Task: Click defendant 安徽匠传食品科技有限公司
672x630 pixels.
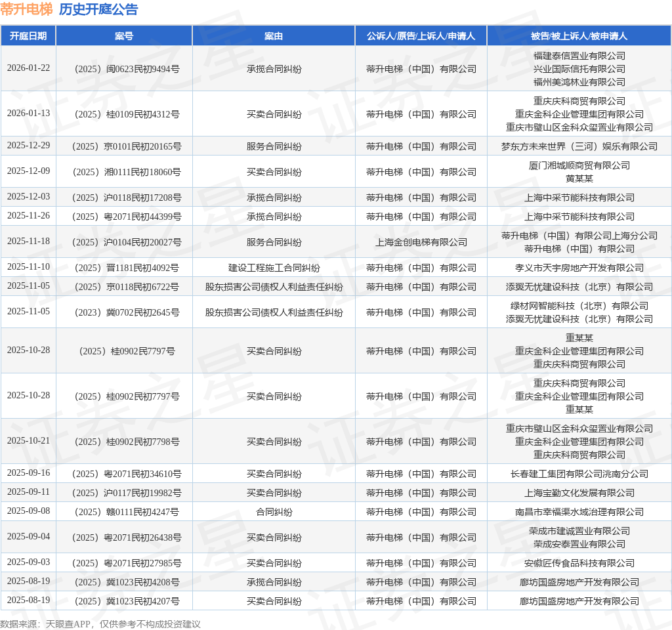Action: point(579,563)
